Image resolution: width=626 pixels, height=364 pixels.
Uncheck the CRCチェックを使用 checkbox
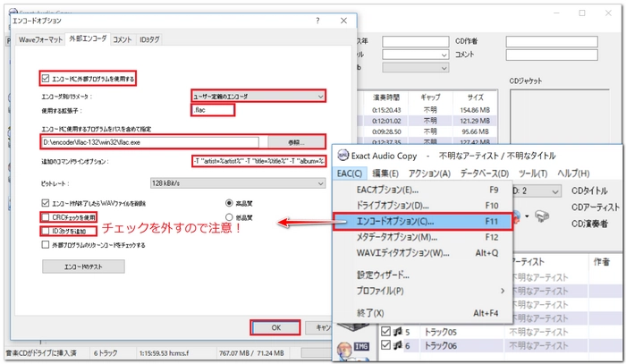pyautogui.click(x=46, y=217)
